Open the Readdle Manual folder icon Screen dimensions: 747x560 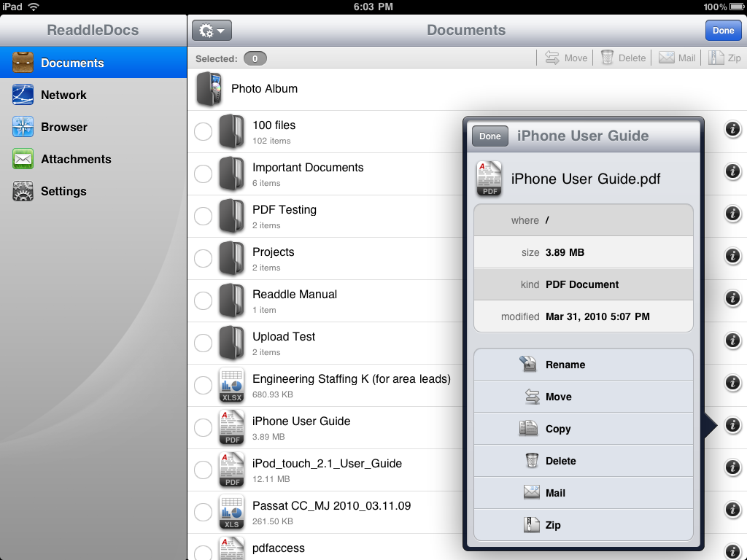[x=231, y=300]
